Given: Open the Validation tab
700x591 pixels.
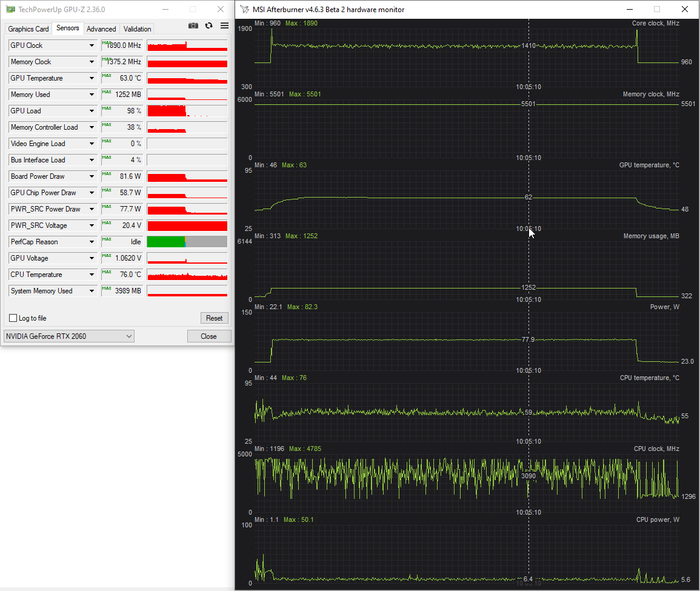Looking at the screenshot, I should (137, 28).
